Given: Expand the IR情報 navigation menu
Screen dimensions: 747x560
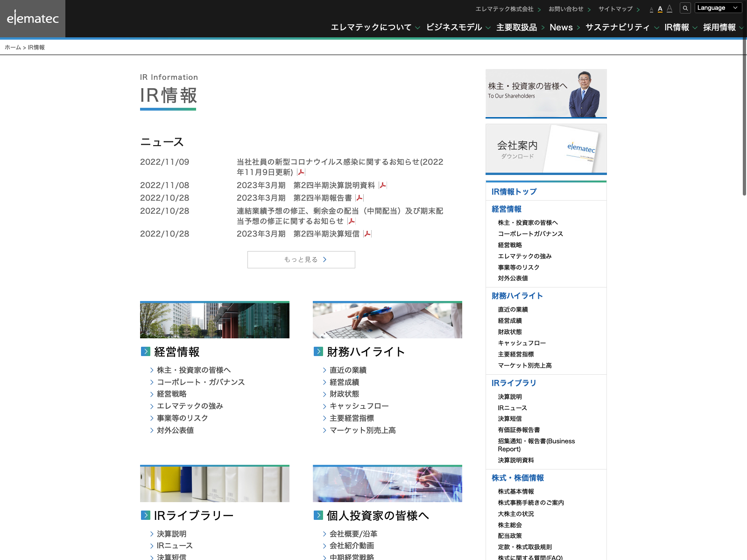Looking at the screenshot, I should click(x=680, y=28).
